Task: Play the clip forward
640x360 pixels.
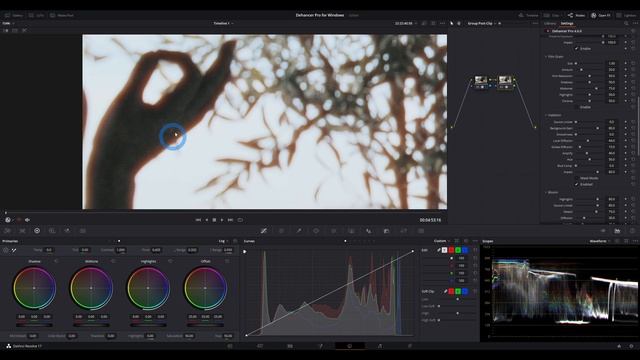Action: click(x=222, y=220)
